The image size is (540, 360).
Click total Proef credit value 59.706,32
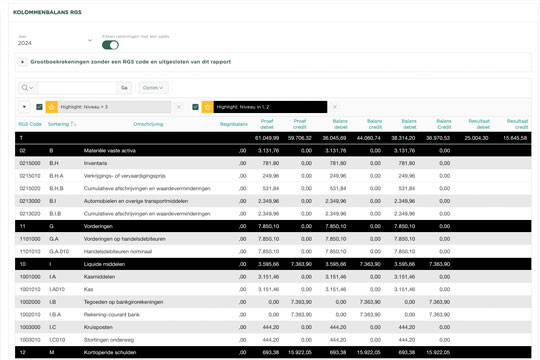click(x=300, y=138)
